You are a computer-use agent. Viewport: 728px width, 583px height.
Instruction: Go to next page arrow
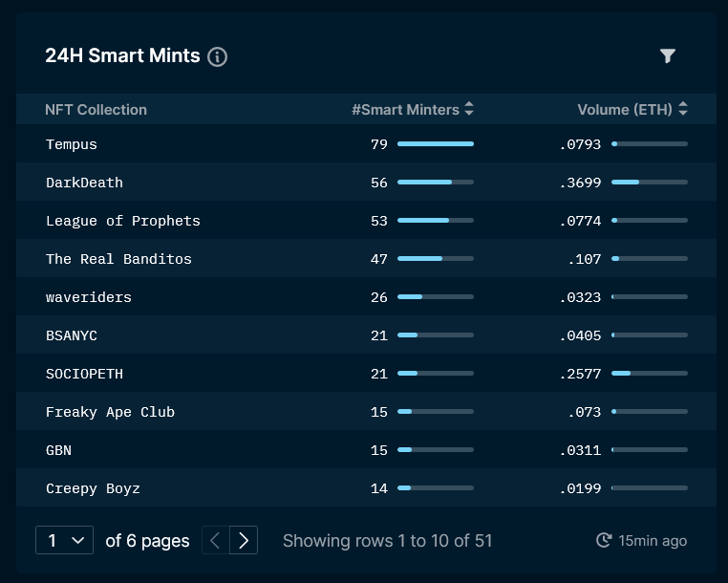(x=244, y=540)
